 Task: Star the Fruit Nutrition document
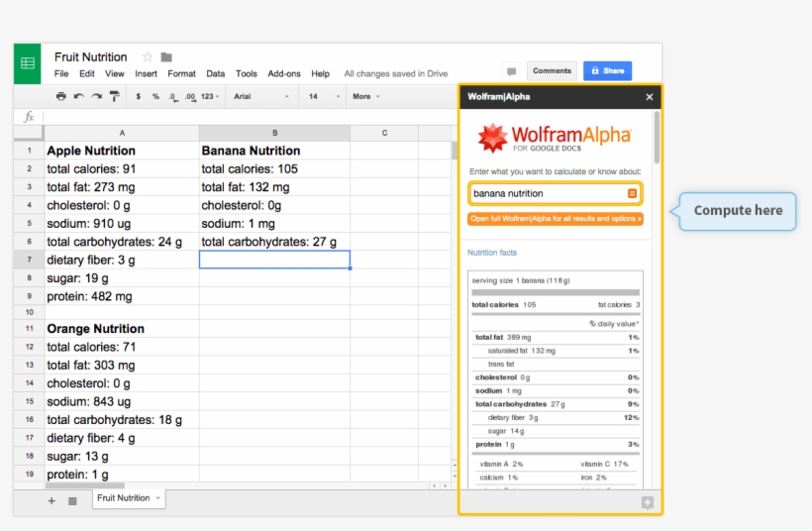point(148,57)
